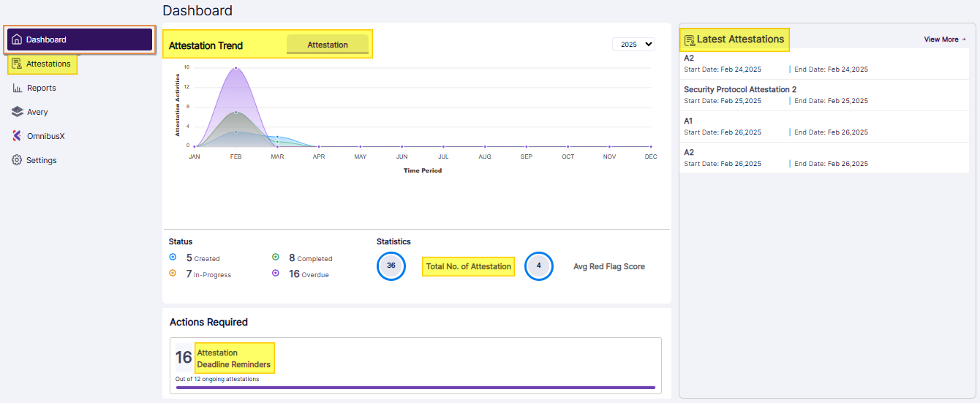Screen dimensions: 980x403
Task: Click the OmnibusX logo icon
Action: (x=17, y=136)
